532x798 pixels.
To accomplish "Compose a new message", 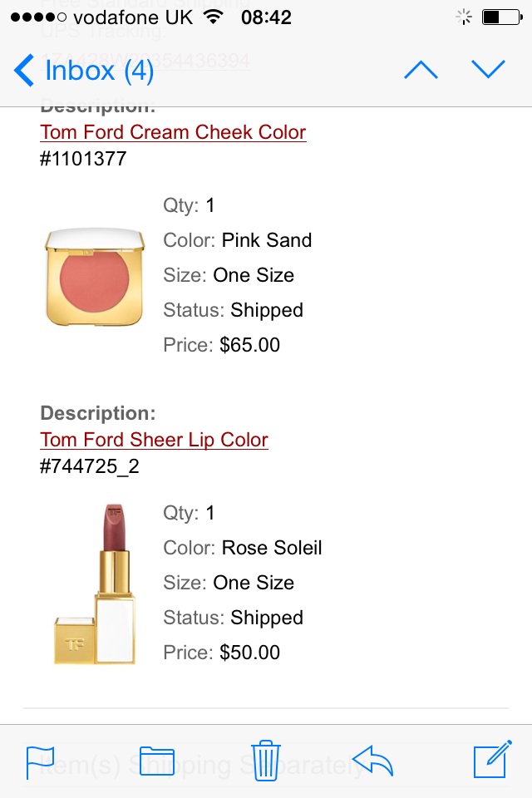I will [492, 759].
